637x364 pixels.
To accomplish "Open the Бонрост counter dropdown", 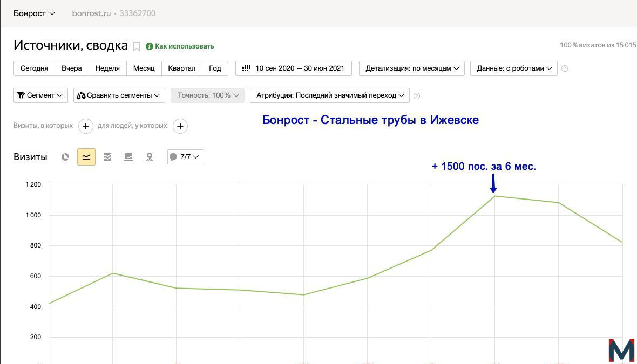I will coord(34,13).
